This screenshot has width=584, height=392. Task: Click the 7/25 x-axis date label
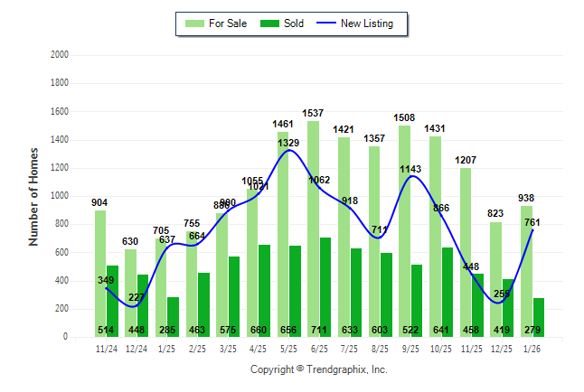[350, 348]
